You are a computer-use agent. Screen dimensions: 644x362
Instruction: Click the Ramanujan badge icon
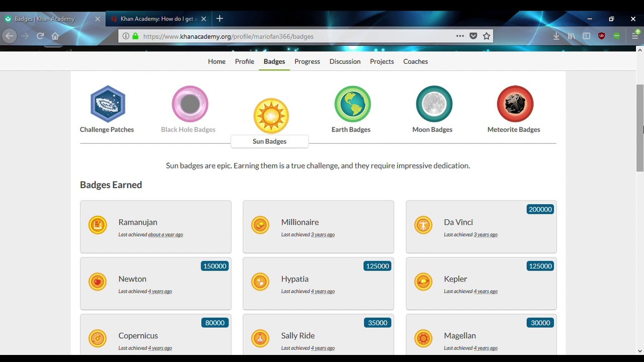pos(98,225)
